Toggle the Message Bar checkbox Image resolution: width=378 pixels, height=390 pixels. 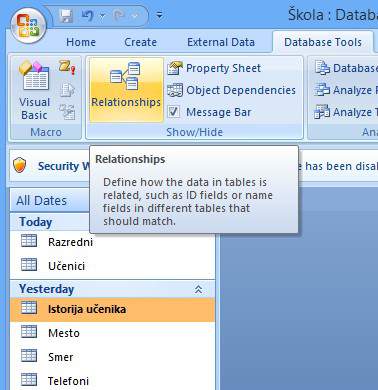point(173,112)
